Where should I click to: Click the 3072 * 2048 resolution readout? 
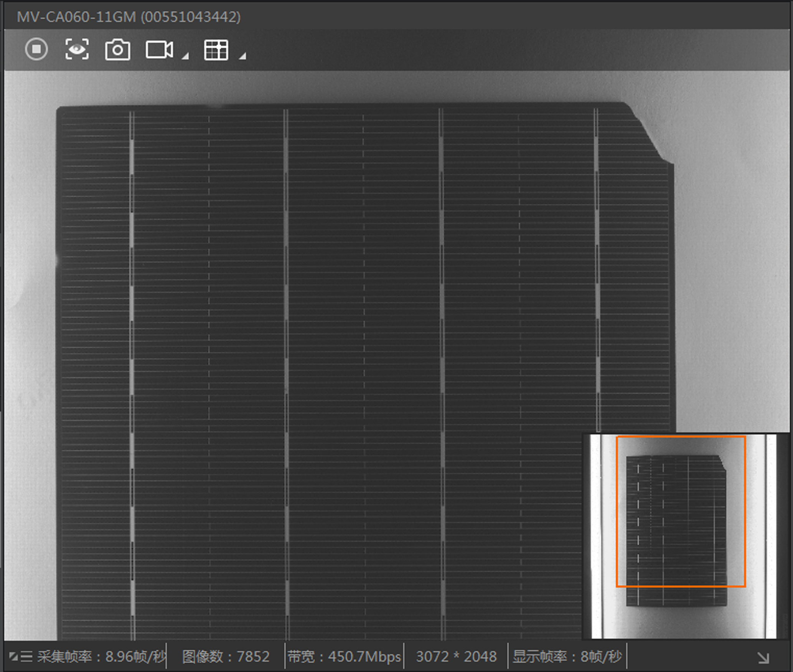click(456, 657)
